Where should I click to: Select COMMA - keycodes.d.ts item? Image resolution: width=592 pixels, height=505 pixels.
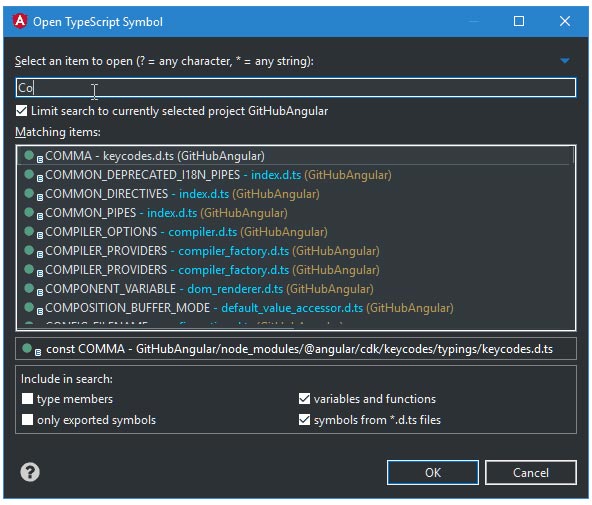click(x=293, y=156)
